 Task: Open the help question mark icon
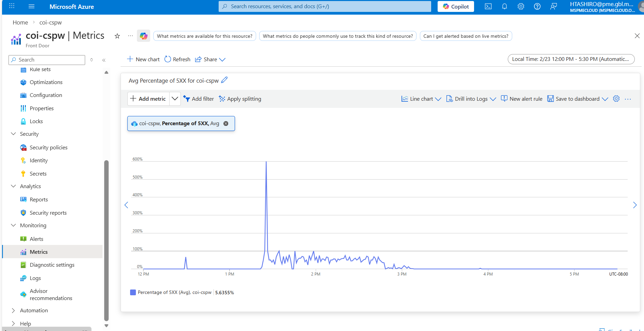[537, 6]
